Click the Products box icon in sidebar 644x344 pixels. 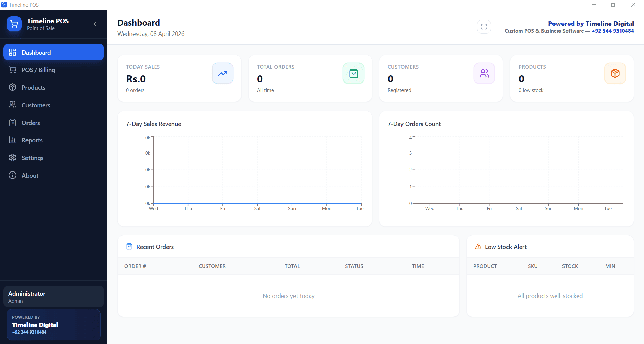tap(13, 87)
